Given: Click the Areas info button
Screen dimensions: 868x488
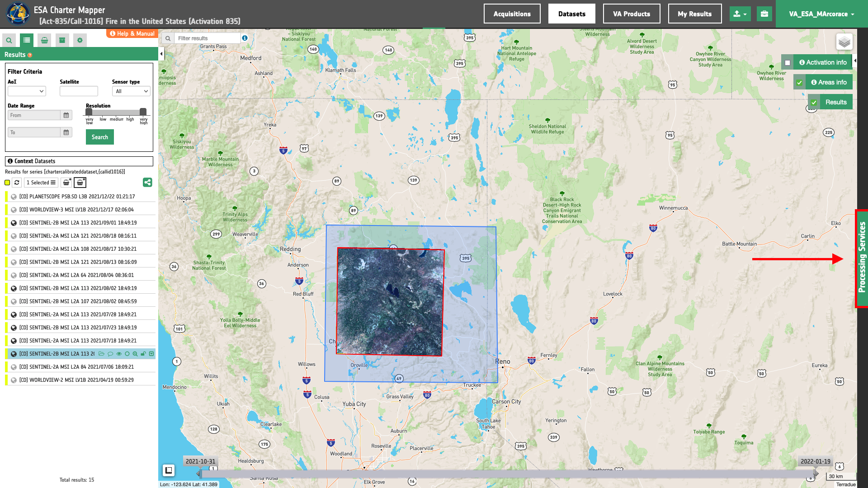Looking at the screenshot, I should pyautogui.click(x=829, y=82).
